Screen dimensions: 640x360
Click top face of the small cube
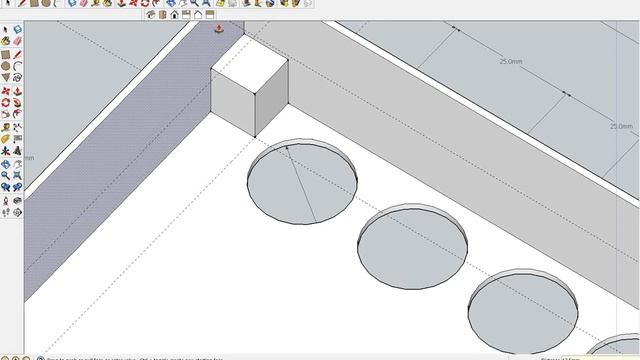click(249, 64)
